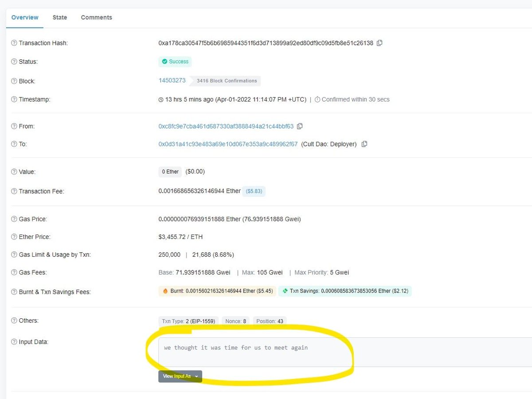Viewport: 532px width, 399px height.
Task: Select the 250,000 gas limit value
Action: tap(169, 254)
